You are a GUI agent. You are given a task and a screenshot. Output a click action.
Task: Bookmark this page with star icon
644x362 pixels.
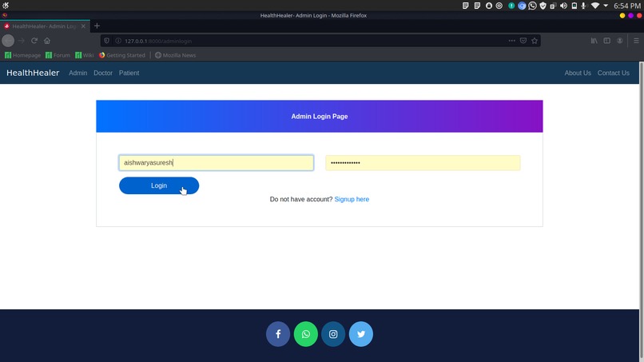tap(535, 41)
